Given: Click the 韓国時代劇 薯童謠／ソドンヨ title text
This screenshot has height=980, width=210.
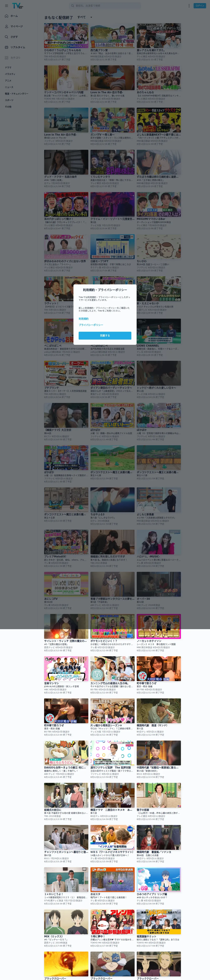Looking at the screenshot, I should click(154, 852).
